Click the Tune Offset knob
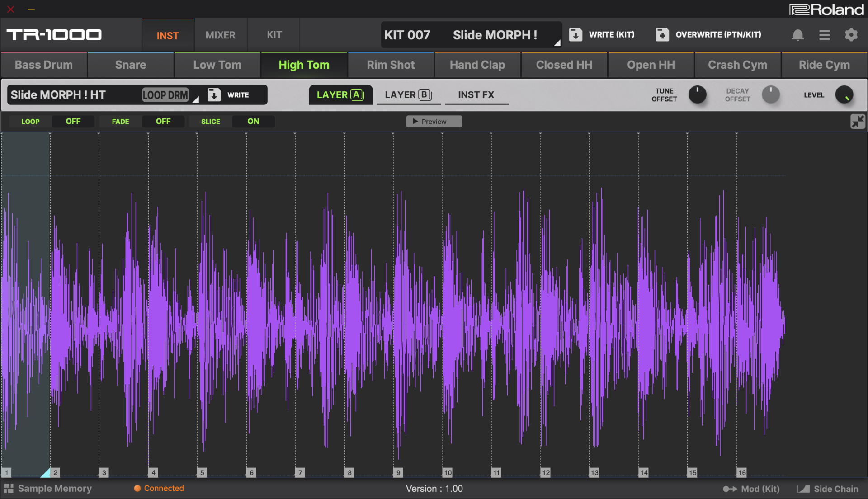Viewport: 868px width, 499px height. pyautogui.click(x=697, y=95)
